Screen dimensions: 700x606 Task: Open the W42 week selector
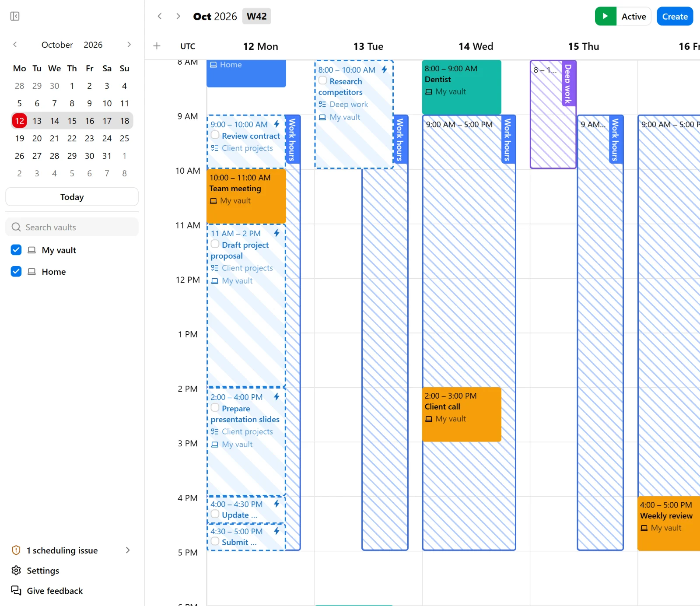point(257,16)
